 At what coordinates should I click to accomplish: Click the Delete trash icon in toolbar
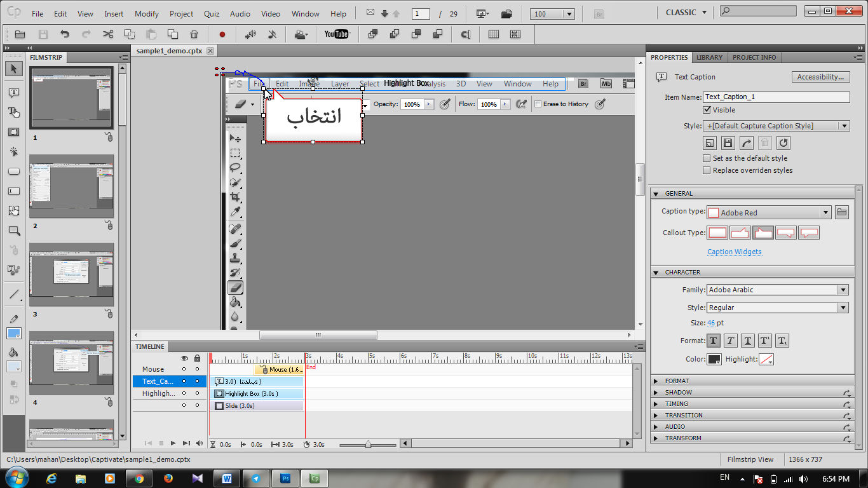click(x=194, y=34)
